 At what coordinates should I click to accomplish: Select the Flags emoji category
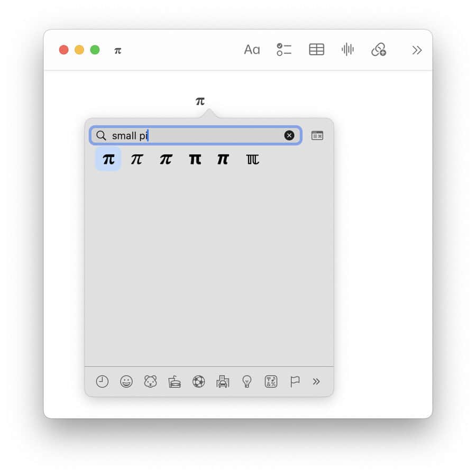point(295,381)
